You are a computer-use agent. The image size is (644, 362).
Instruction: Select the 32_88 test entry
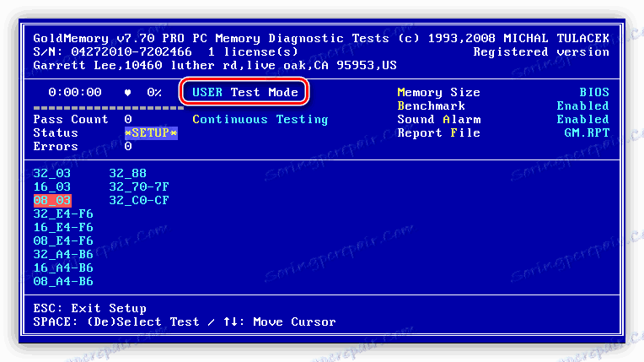[128, 173]
